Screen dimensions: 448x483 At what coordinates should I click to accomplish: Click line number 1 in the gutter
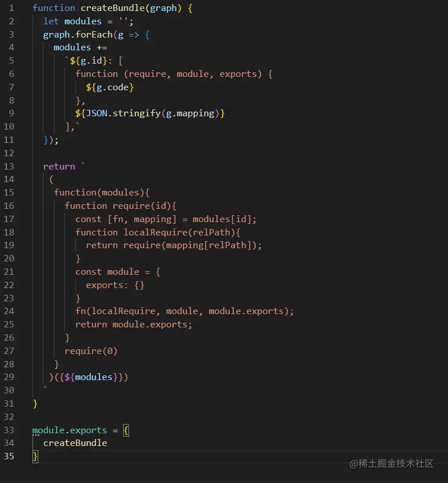pyautogui.click(x=12, y=8)
